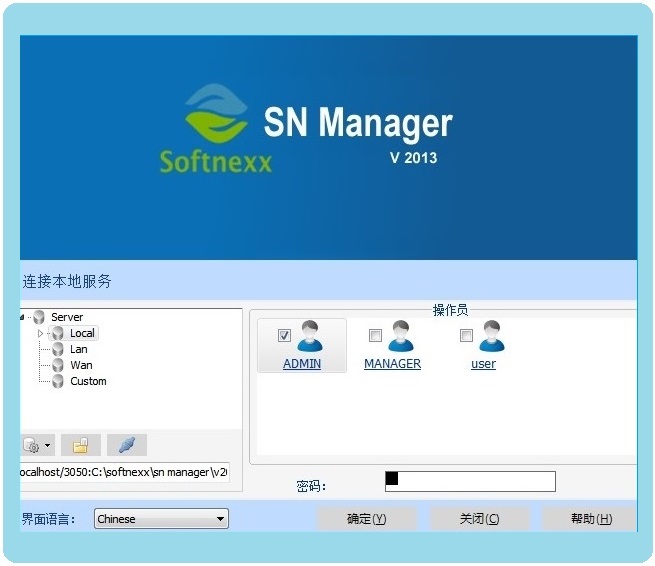The width and height of the screenshot is (655, 566).
Task: Click the 帮助(H) help button
Action: pyautogui.click(x=591, y=519)
